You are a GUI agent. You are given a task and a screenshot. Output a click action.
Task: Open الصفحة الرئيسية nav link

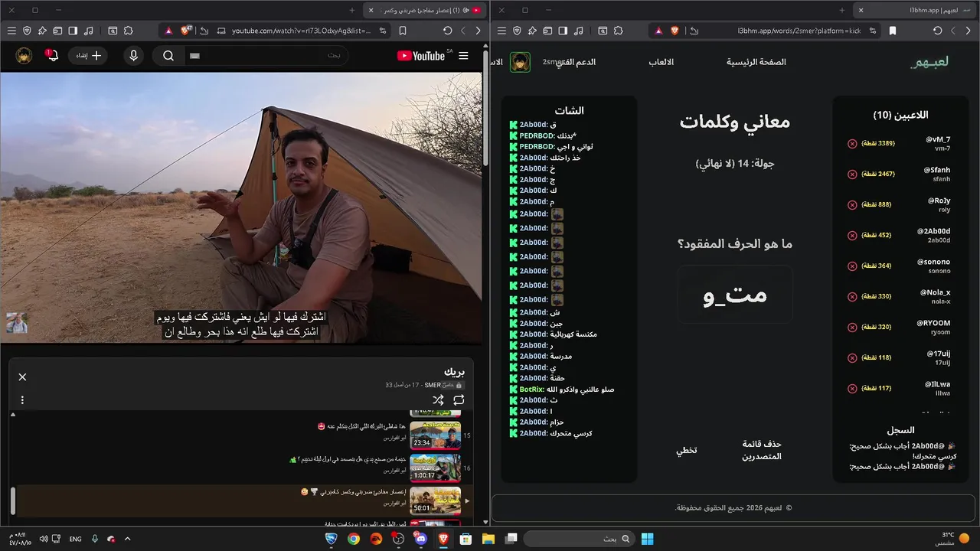[x=756, y=62]
